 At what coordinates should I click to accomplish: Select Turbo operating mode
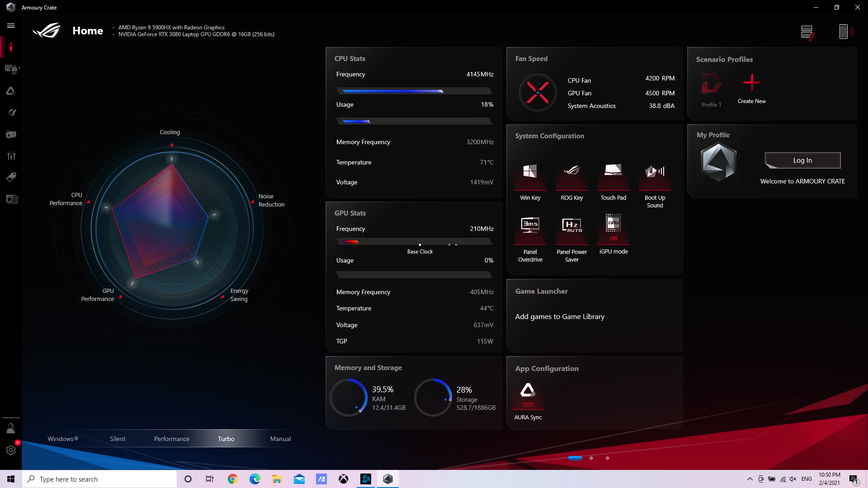coord(226,438)
